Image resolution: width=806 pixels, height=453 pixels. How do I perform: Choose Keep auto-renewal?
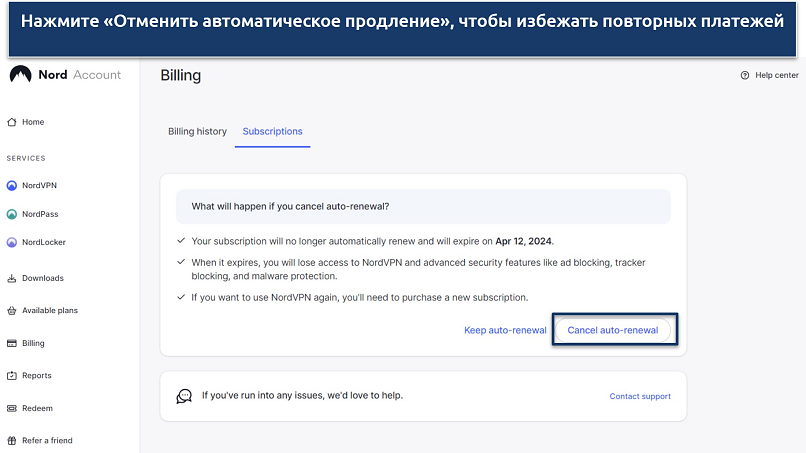(505, 330)
